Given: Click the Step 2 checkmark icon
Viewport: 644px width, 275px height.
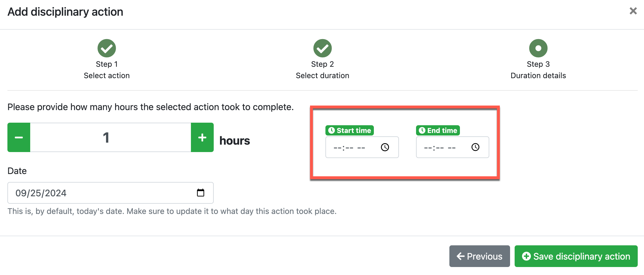Looking at the screenshot, I should pos(322,48).
